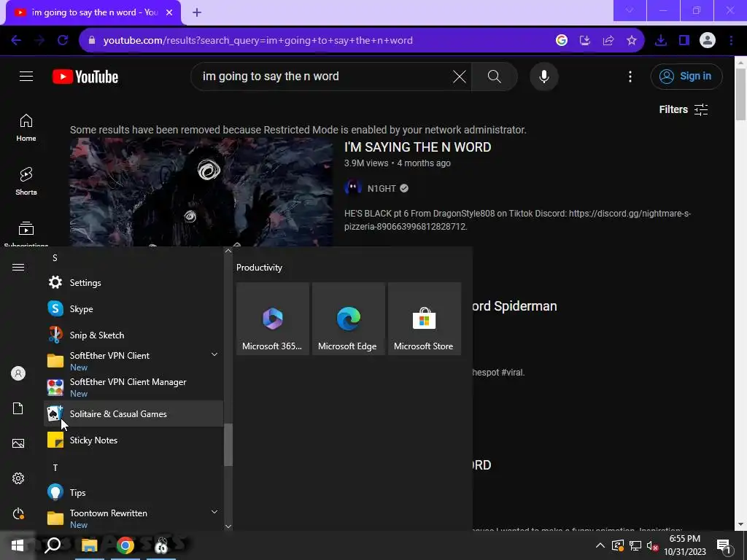Click the T letter header in app list
The width and height of the screenshot is (747, 560).
[x=55, y=468]
